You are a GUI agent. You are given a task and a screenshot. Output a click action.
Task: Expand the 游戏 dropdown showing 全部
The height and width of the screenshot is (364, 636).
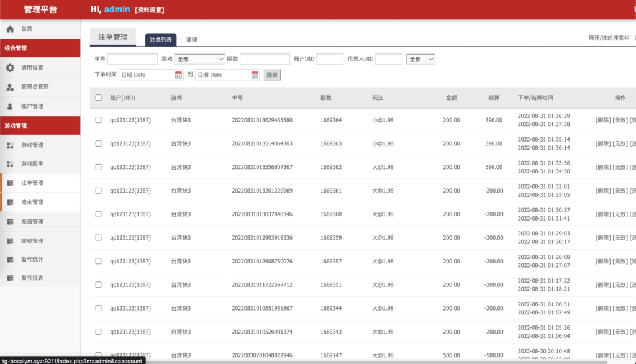tap(200, 59)
